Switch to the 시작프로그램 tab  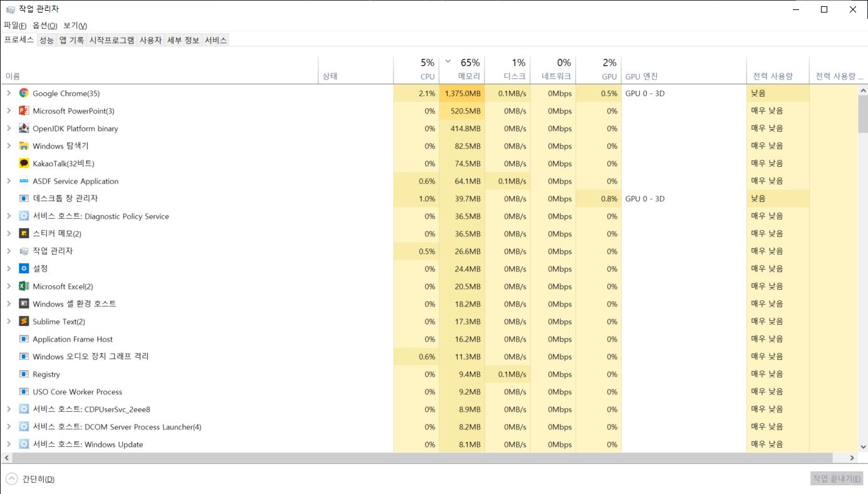112,40
